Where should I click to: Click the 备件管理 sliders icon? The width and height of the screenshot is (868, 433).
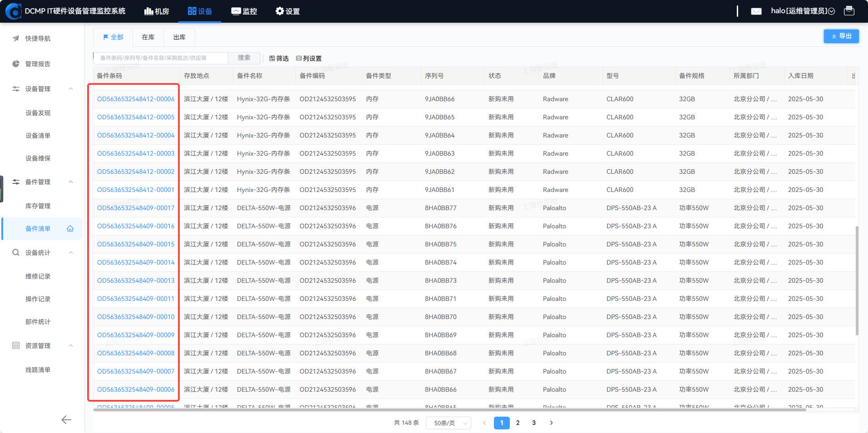pyautogui.click(x=16, y=182)
